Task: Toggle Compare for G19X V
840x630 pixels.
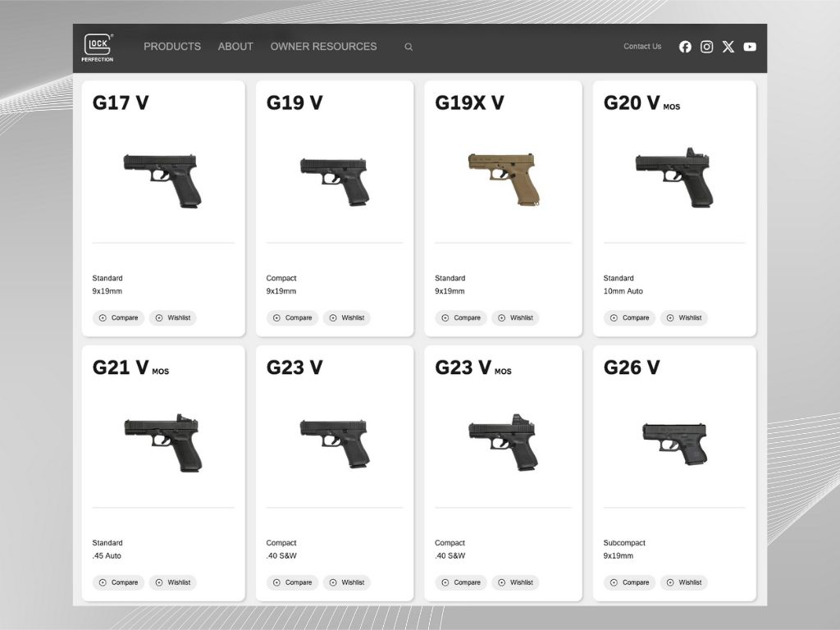Action: [x=461, y=317]
